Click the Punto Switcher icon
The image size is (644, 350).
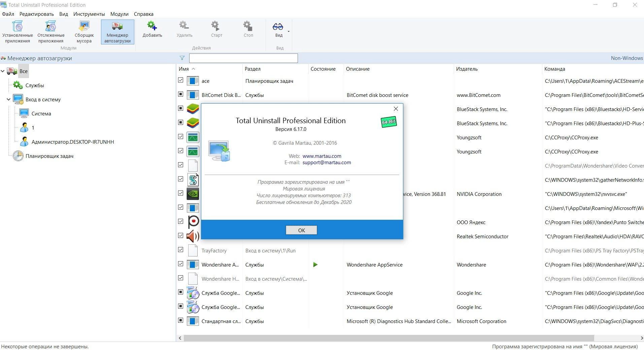tap(193, 222)
